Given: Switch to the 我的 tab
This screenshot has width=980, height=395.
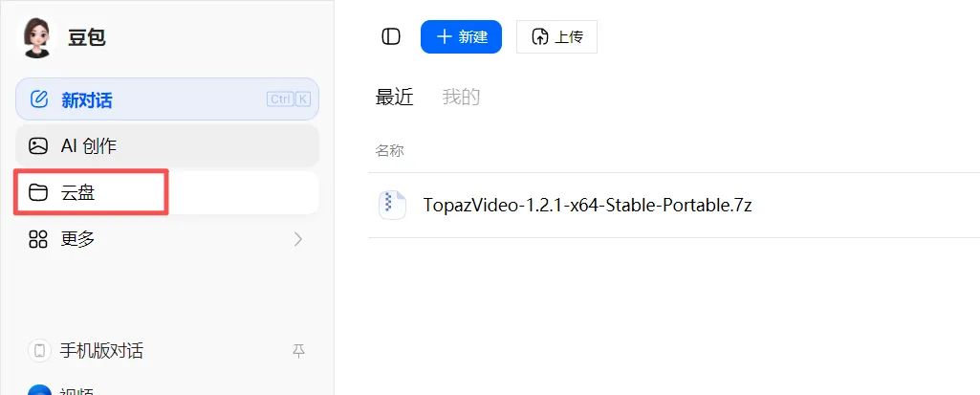Looking at the screenshot, I should (x=461, y=97).
